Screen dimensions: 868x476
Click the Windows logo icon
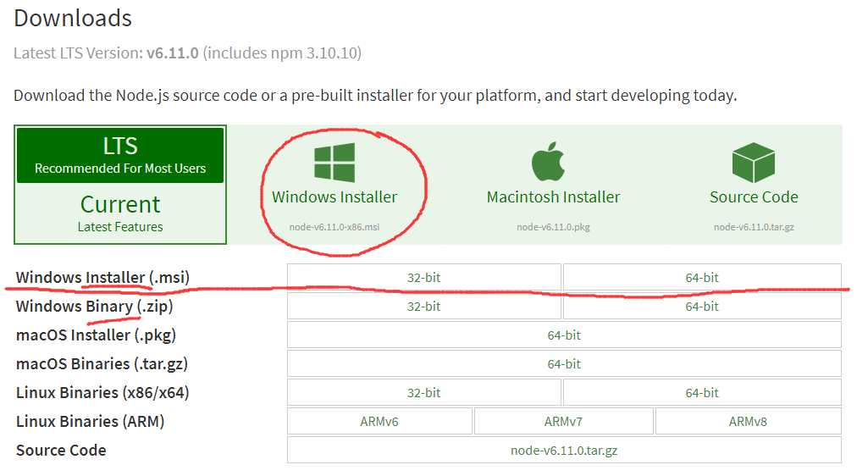click(334, 163)
